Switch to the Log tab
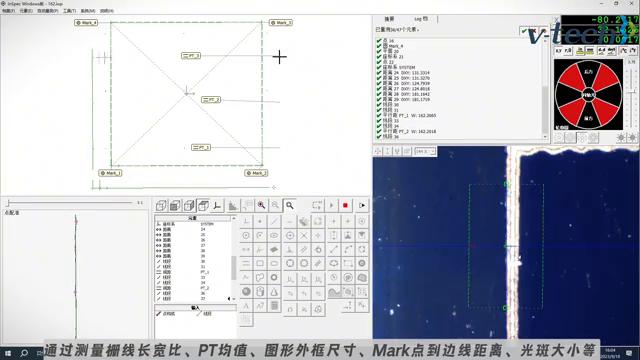 tap(421, 19)
